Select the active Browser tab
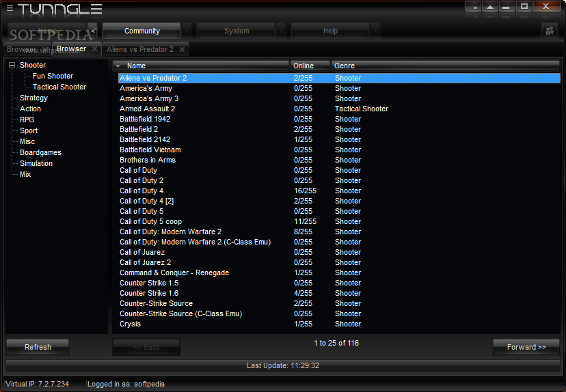Image resolution: width=566 pixels, height=392 pixels. (x=72, y=48)
